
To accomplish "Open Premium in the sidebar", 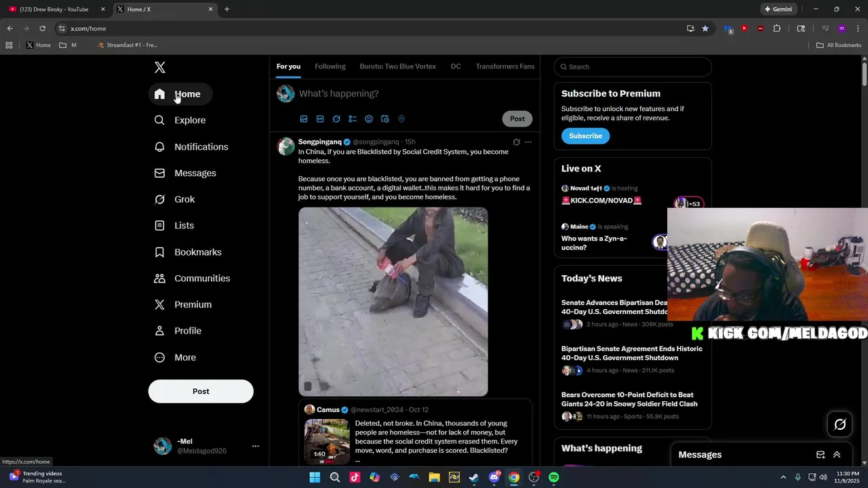I will 183,305.
